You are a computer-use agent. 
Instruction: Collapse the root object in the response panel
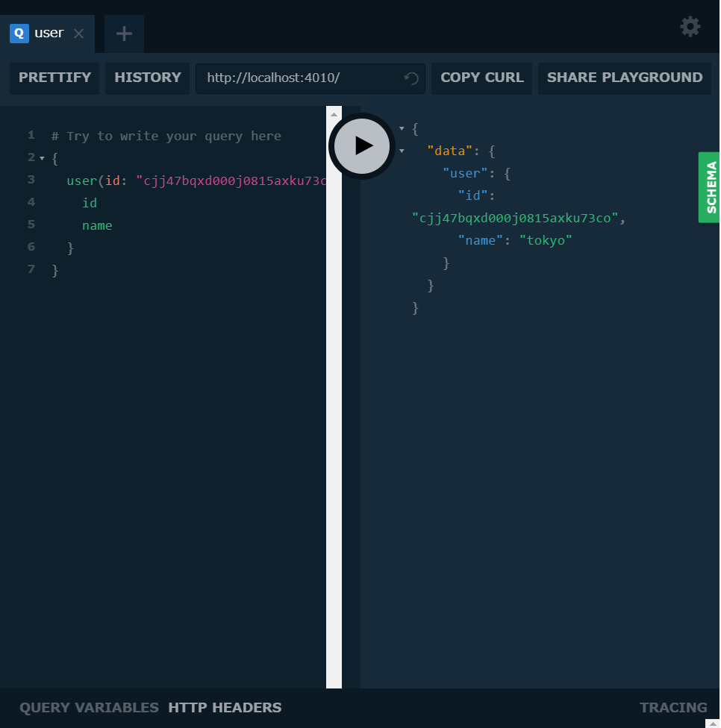pyautogui.click(x=402, y=128)
